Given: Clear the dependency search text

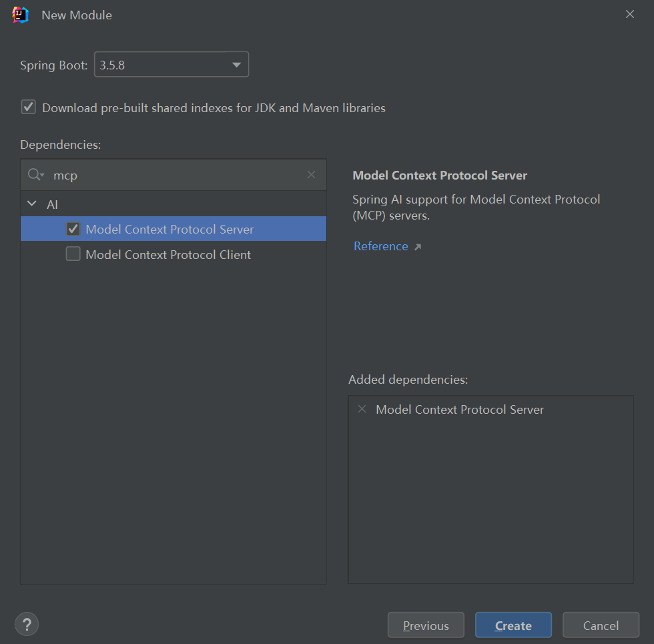Looking at the screenshot, I should click(311, 175).
